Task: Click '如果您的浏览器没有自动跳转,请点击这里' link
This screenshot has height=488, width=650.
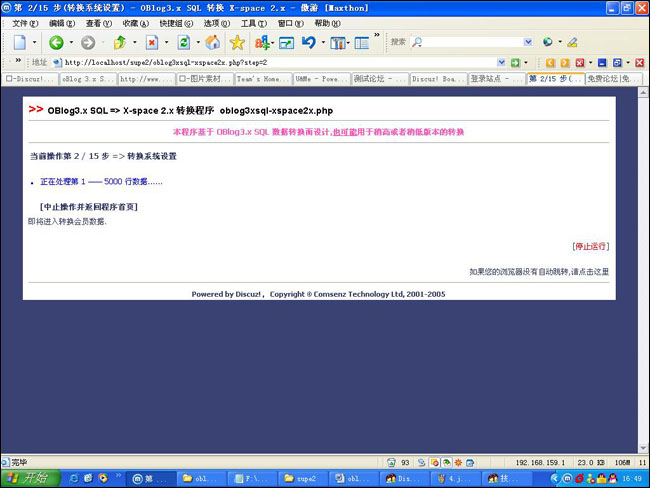Action: point(539,272)
